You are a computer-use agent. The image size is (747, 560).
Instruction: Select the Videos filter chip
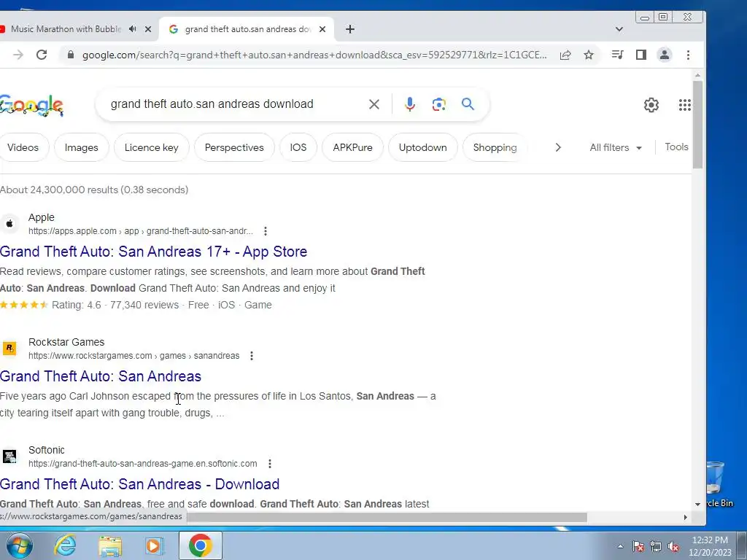(23, 147)
